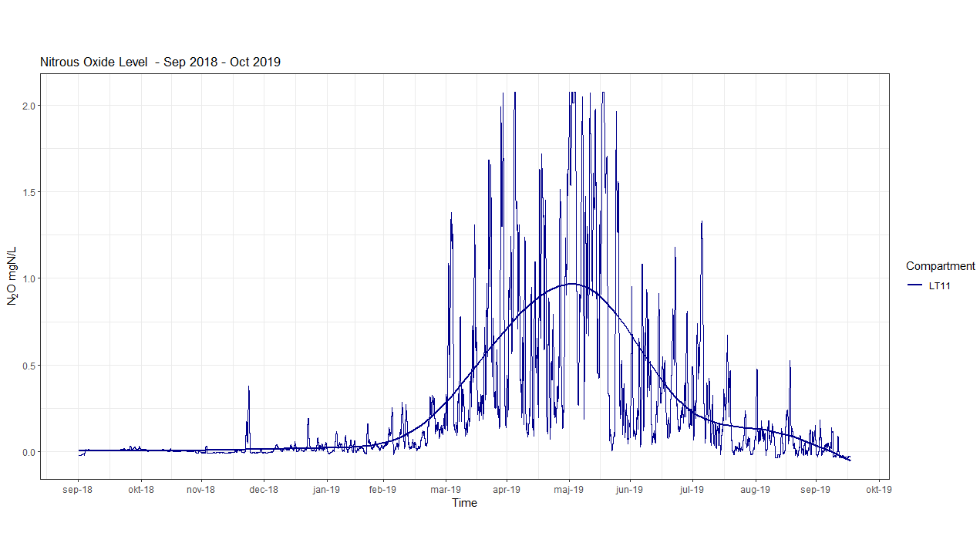Select the 1.5 y-axis tick label
This screenshot has height=560, width=980.
click(30, 192)
